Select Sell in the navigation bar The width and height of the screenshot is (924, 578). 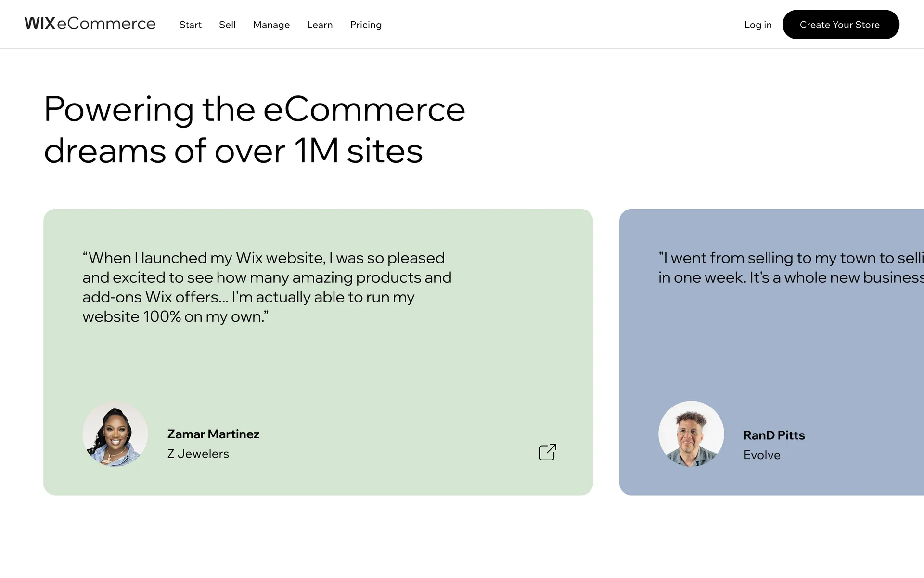[x=227, y=25]
